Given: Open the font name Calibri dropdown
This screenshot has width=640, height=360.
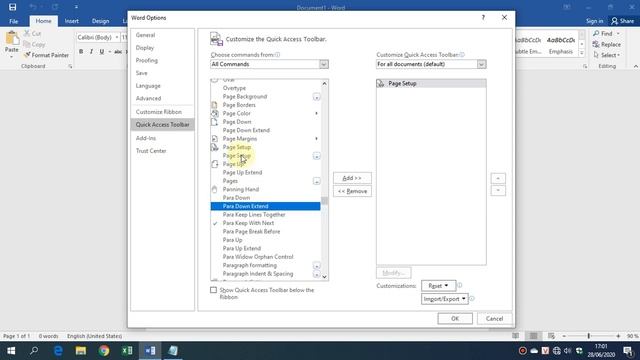Looking at the screenshot, I should 117,37.
